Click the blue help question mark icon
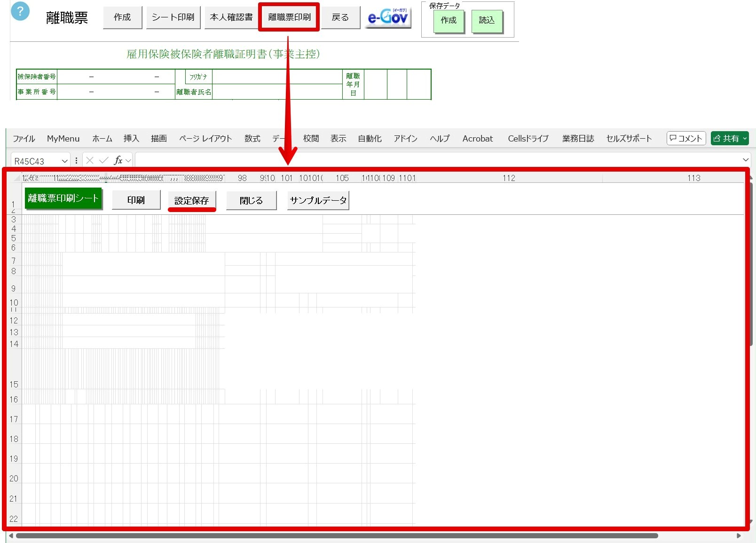The image size is (756, 543). (20, 11)
